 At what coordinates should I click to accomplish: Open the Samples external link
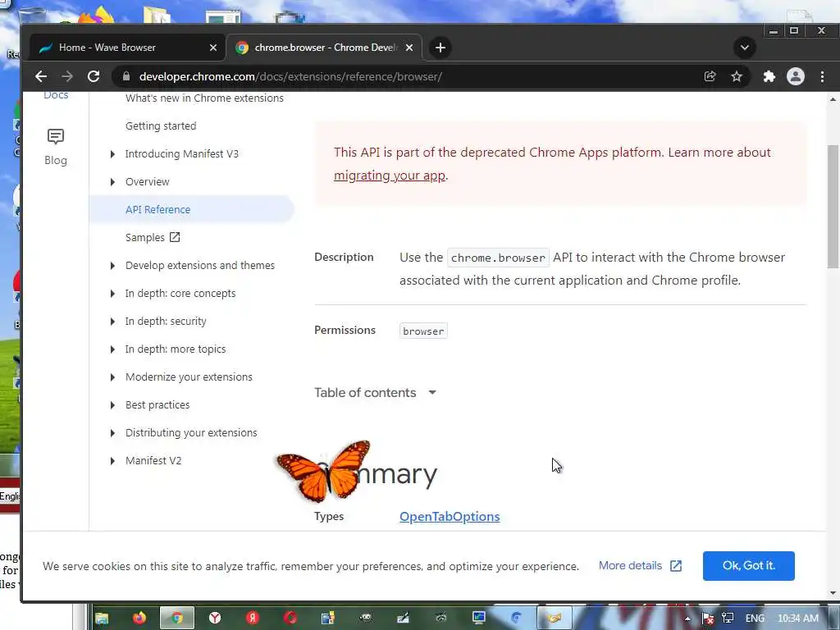pos(153,237)
